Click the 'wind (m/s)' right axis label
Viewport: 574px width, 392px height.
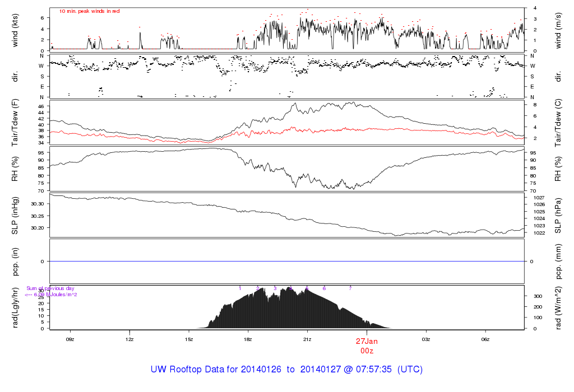(558, 29)
